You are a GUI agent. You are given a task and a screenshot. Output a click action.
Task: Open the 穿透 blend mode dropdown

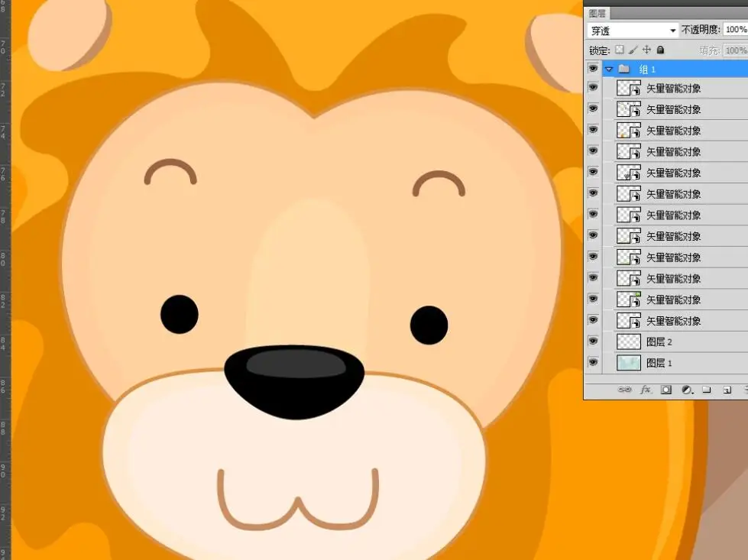pyautogui.click(x=633, y=31)
